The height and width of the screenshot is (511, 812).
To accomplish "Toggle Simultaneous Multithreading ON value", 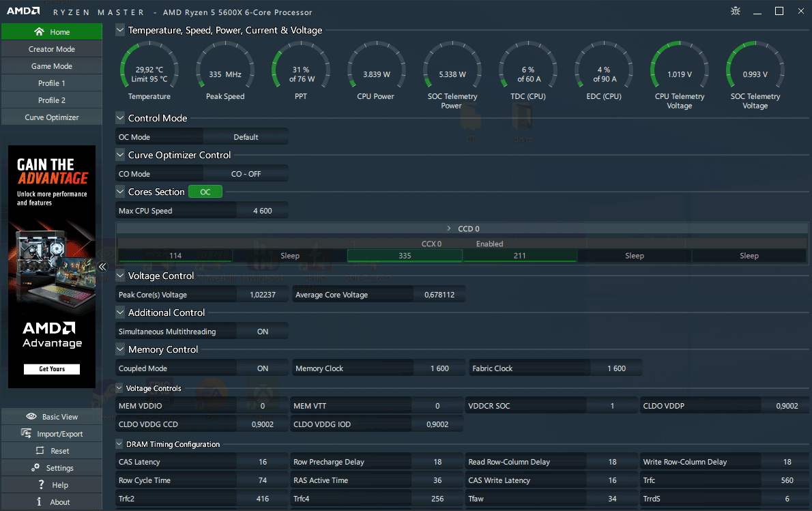I will (x=262, y=332).
